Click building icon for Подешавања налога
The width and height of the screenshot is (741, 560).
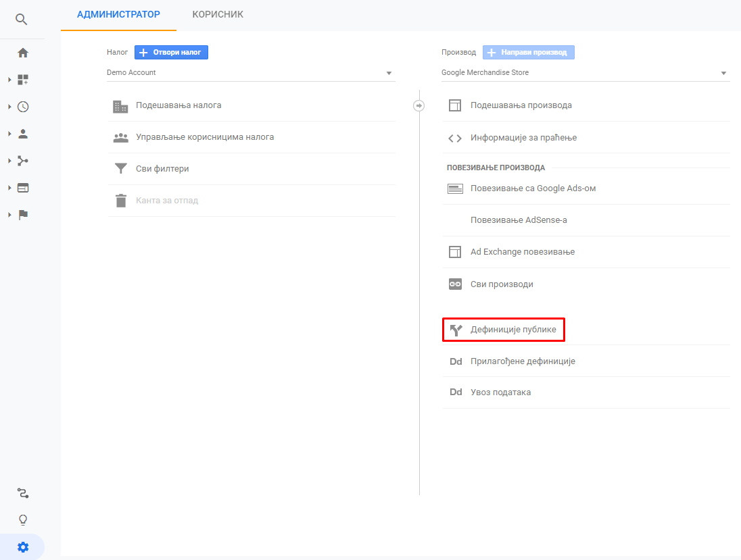pyautogui.click(x=120, y=106)
